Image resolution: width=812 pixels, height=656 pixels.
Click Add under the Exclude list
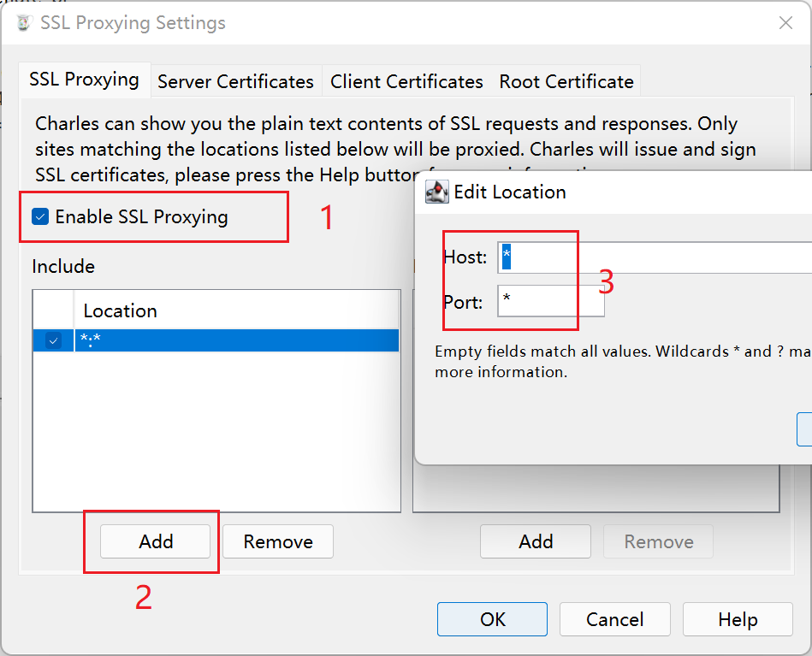(536, 541)
